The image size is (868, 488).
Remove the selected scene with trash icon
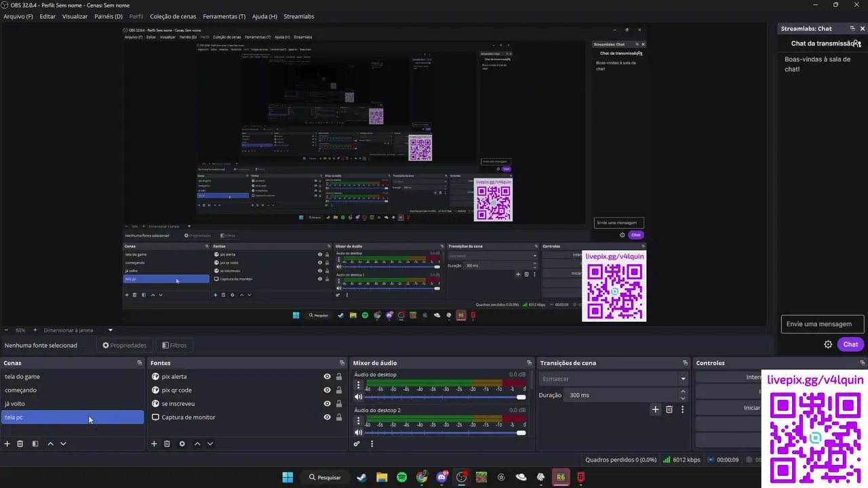[20, 444]
